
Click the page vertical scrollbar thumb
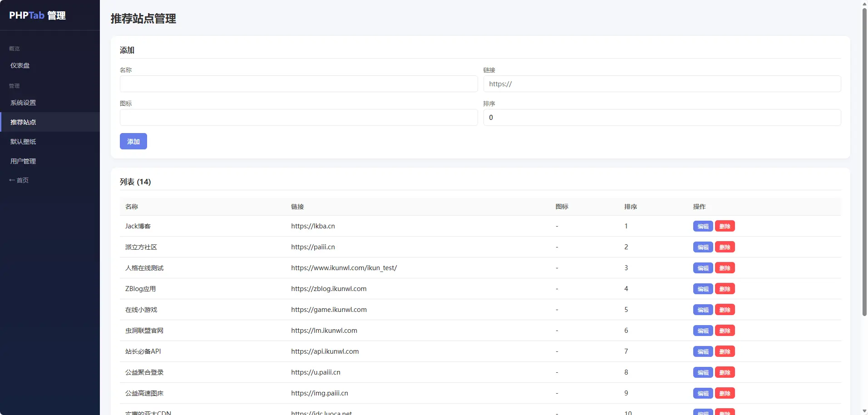(x=864, y=161)
